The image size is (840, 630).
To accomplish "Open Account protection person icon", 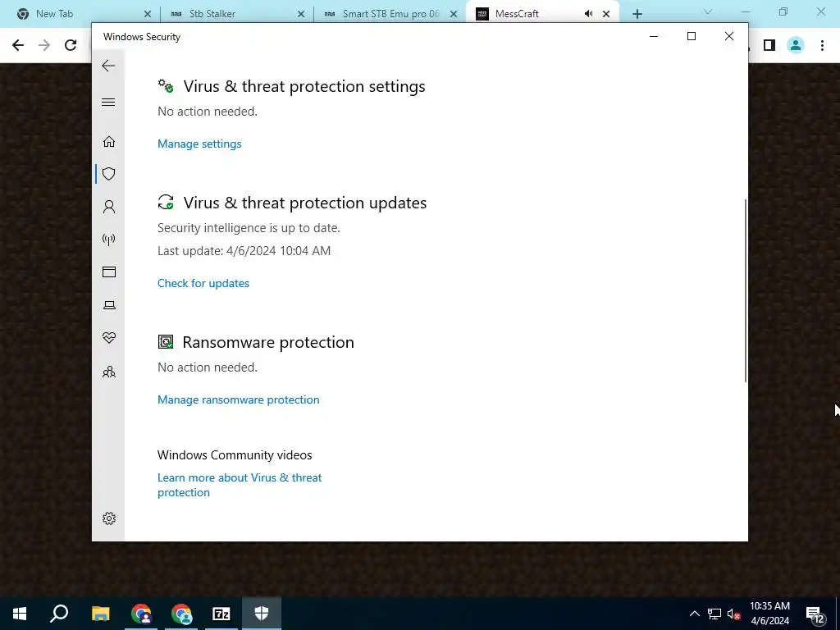I will [x=109, y=207].
